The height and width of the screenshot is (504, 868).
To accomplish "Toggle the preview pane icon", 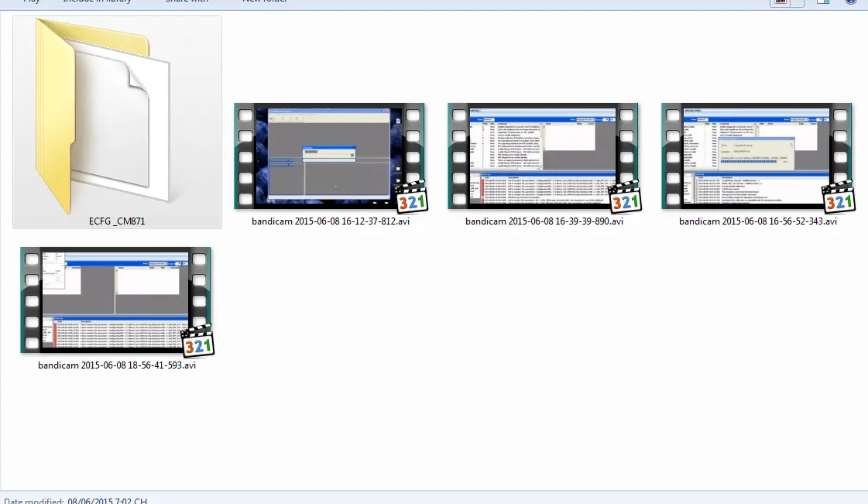I will 823,2.
